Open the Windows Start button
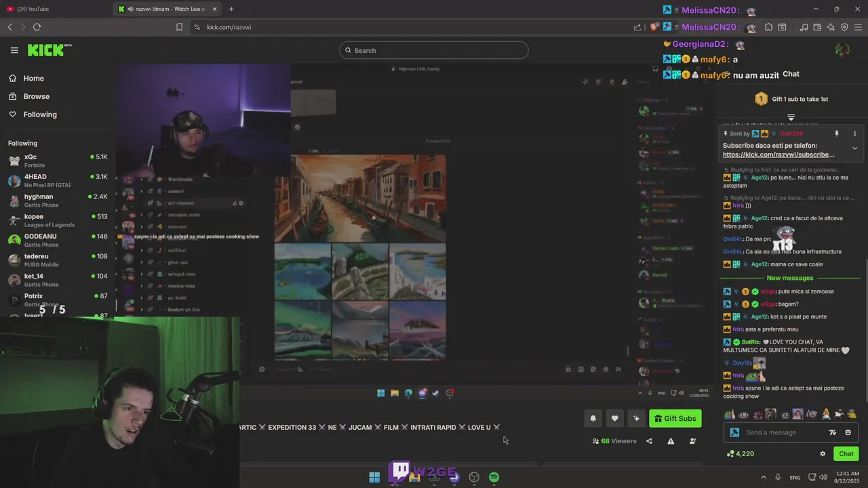 [x=374, y=477]
